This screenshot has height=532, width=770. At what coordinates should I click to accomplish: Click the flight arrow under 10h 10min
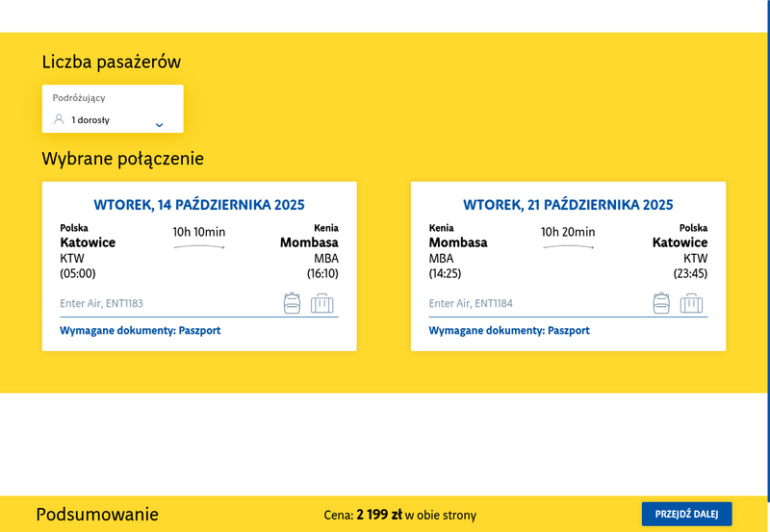click(198, 247)
